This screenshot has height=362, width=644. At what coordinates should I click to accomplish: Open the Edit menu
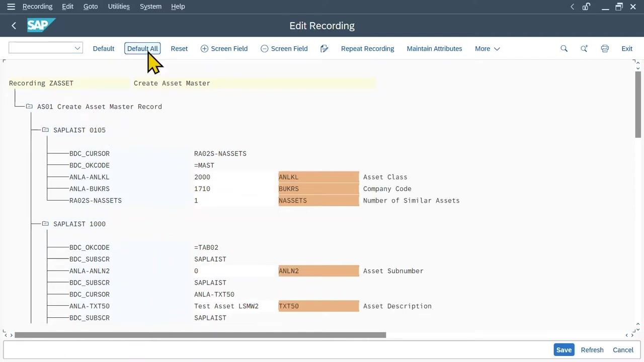pos(67,7)
